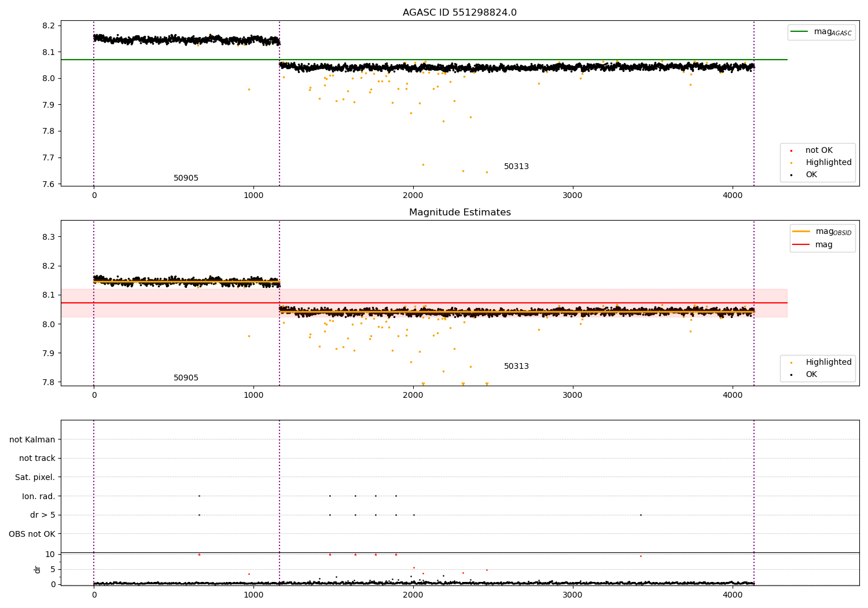Click 1000 x-tick under Magnitude Estimates plot
This screenshot has width=868, height=608.
click(253, 395)
